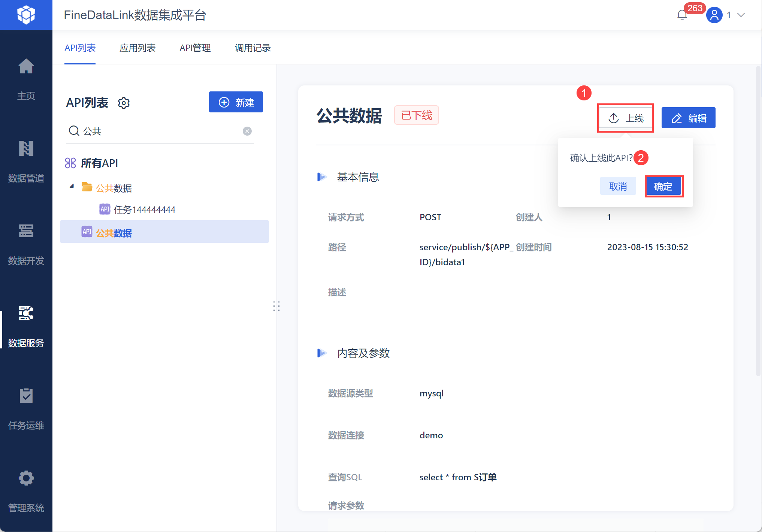Collapse the 内容及参数 section triangle
This screenshot has height=532, width=762.
(321, 353)
